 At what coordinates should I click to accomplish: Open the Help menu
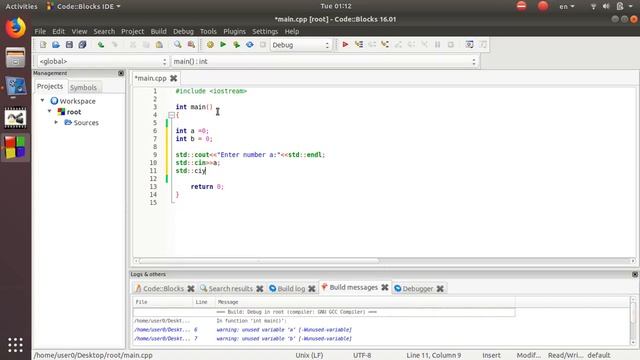tap(292, 31)
